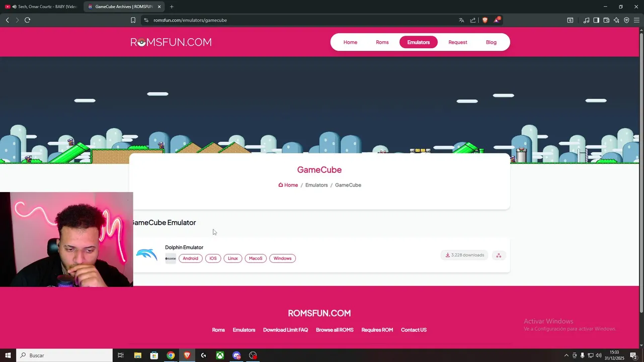
Task: Open Emulators in the footer links
Action: [x=244, y=330]
